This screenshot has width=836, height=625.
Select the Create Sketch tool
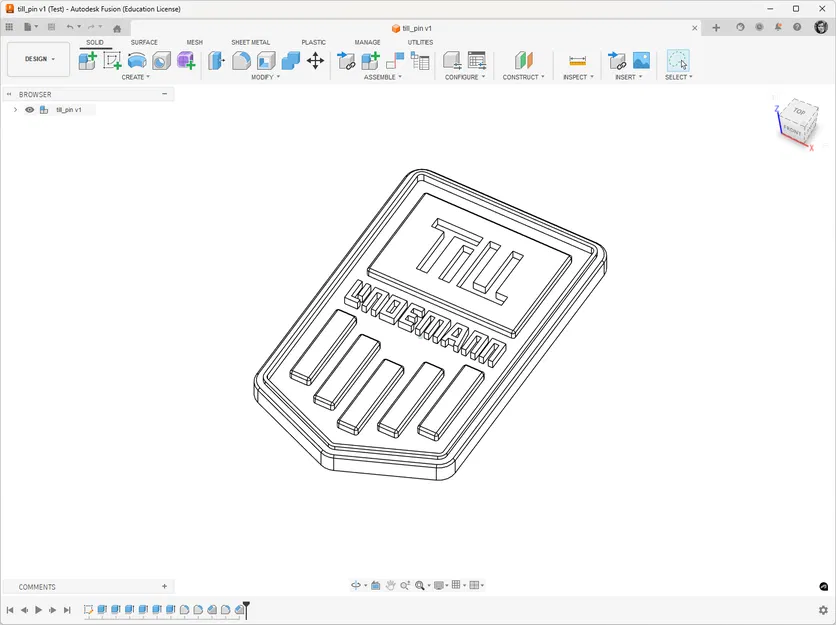pyautogui.click(x=113, y=60)
